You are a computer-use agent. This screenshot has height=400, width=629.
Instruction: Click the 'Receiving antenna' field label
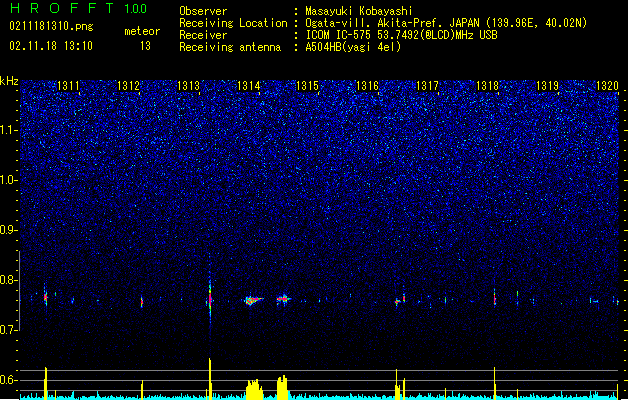tap(230, 47)
